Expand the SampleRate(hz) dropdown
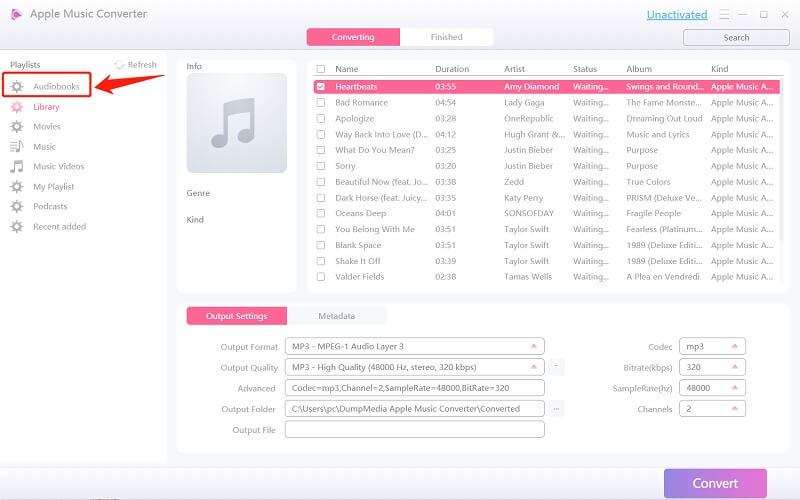800x500 pixels. pyautogui.click(x=712, y=388)
